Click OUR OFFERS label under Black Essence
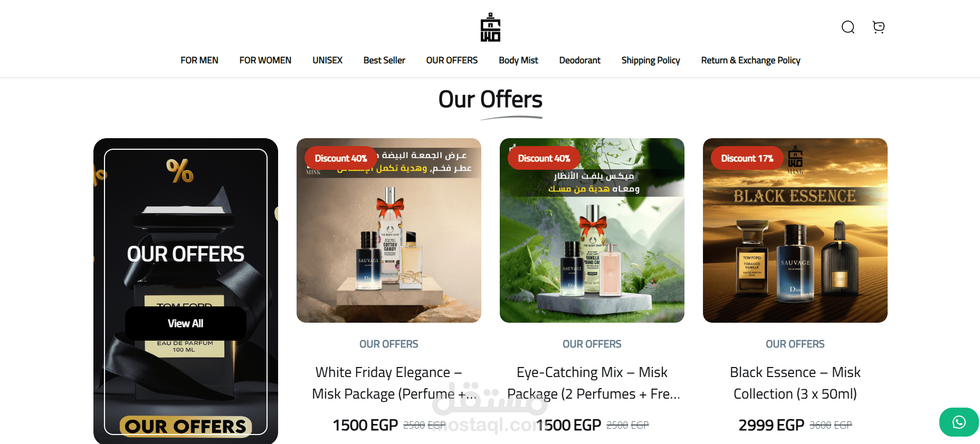The image size is (980, 444). pyautogui.click(x=795, y=344)
